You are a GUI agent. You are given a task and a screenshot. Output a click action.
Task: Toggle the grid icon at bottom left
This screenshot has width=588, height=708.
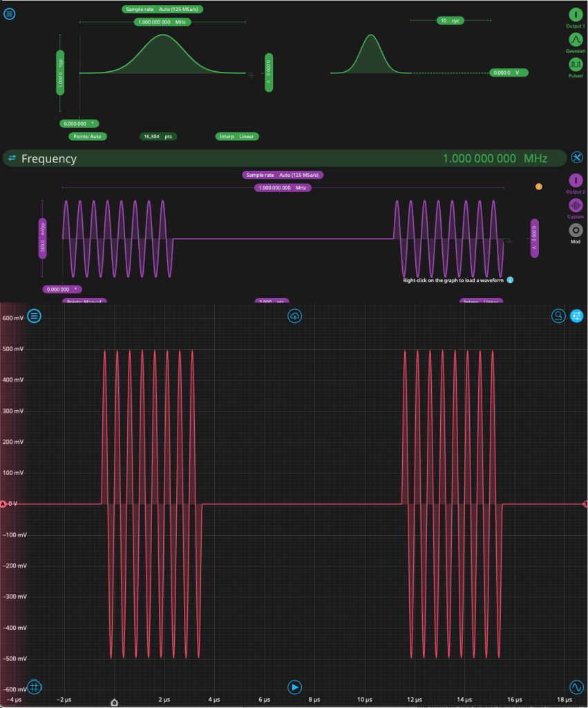tap(35, 687)
